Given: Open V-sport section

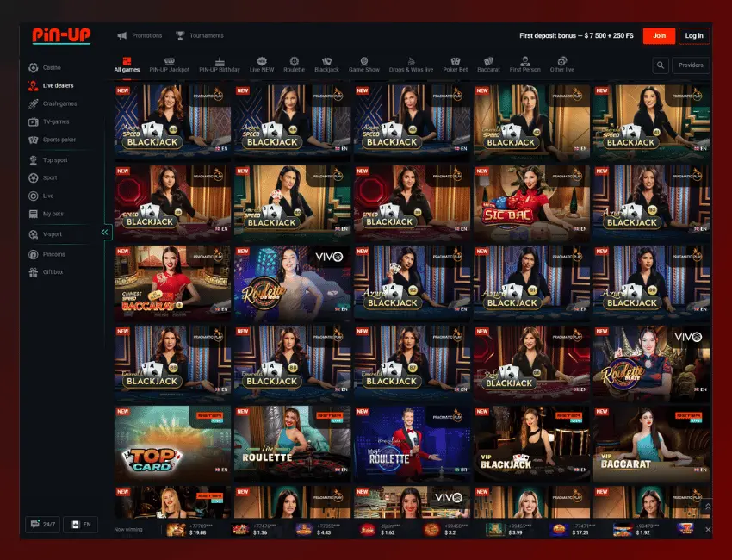Looking at the screenshot, I should pyautogui.click(x=45, y=234).
